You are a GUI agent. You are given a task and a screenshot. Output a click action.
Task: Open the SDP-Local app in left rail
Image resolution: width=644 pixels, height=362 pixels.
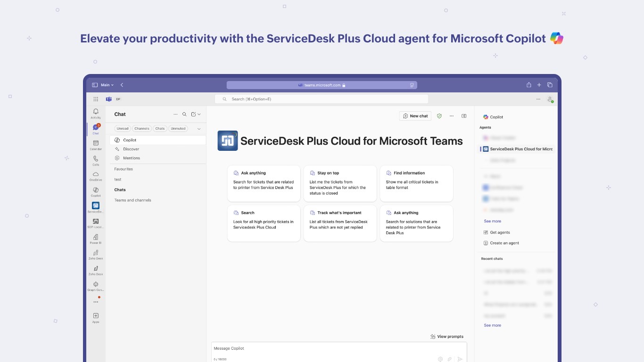pyautogui.click(x=96, y=223)
